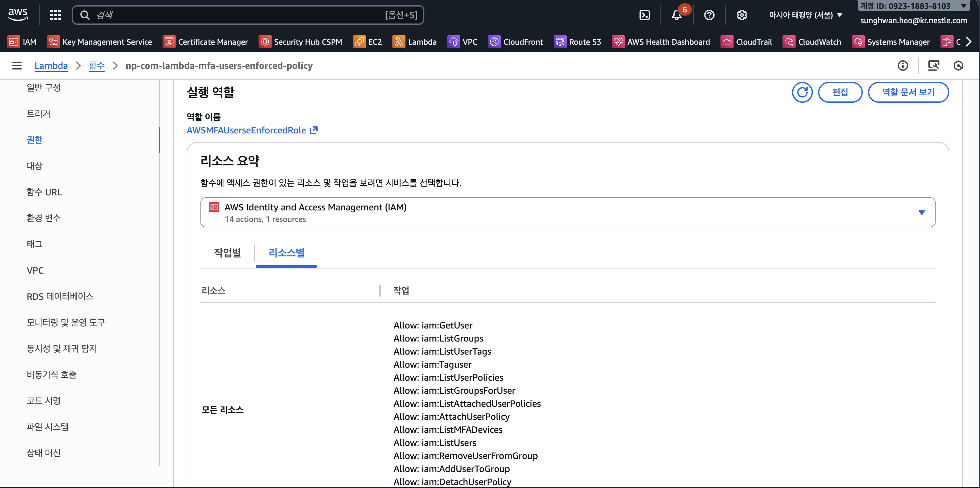Toggle the side navigation hamburger menu
Screen dimensions: 980x488
click(x=17, y=66)
